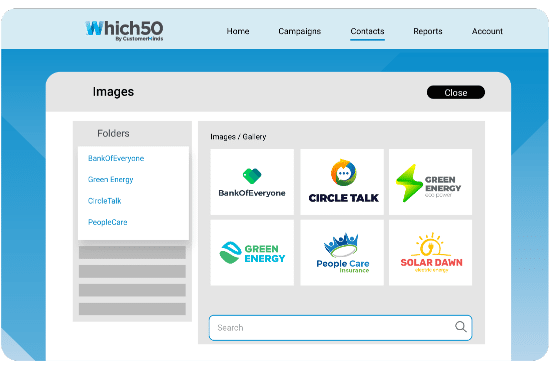The width and height of the screenshot is (550, 371).
Task: Click the Images / Gallery breadcrumb
Action: 238,137
